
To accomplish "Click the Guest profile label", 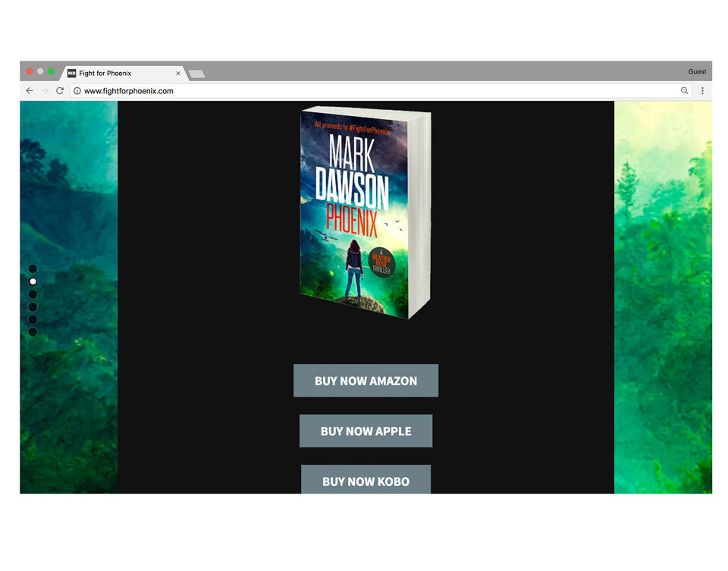I will click(697, 71).
